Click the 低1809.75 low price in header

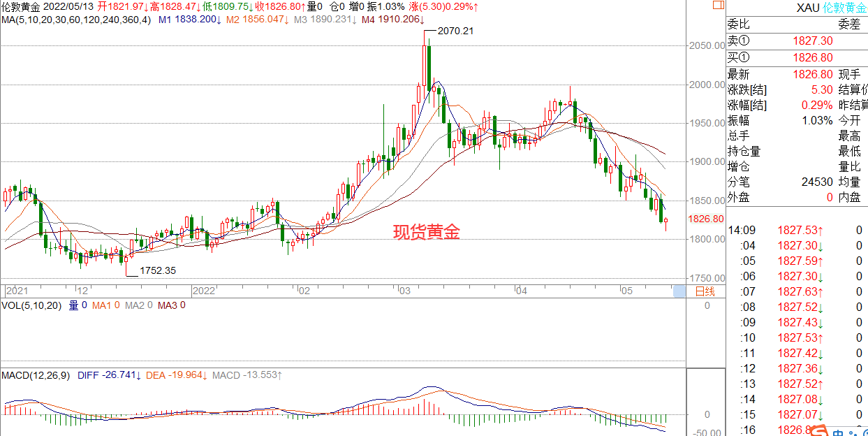[x=228, y=6]
